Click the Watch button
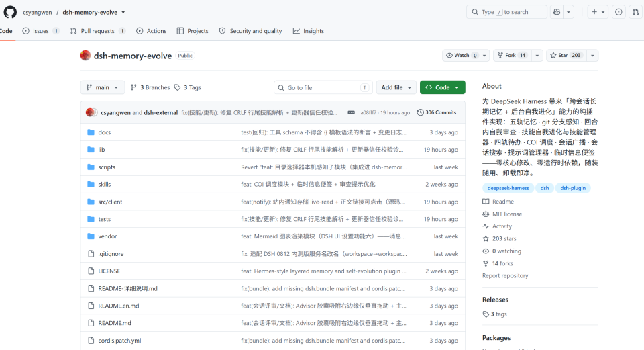Viewport: 644px width, 350px height. (x=462, y=56)
